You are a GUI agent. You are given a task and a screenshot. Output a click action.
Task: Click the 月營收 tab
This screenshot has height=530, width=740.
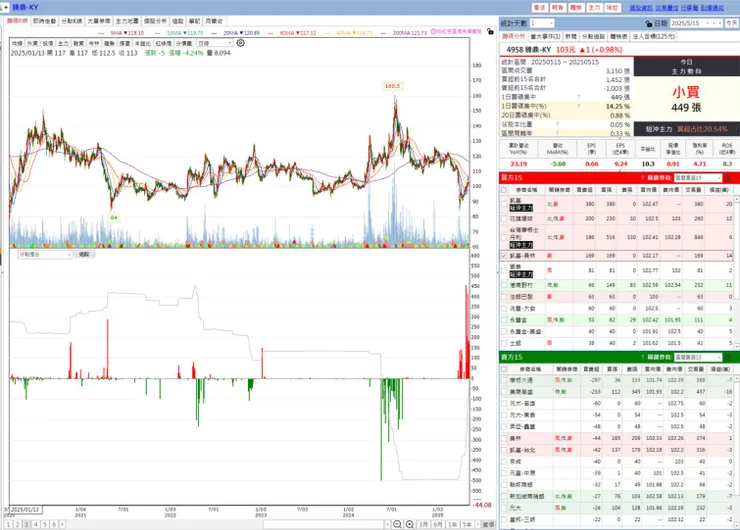(x=213, y=21)
